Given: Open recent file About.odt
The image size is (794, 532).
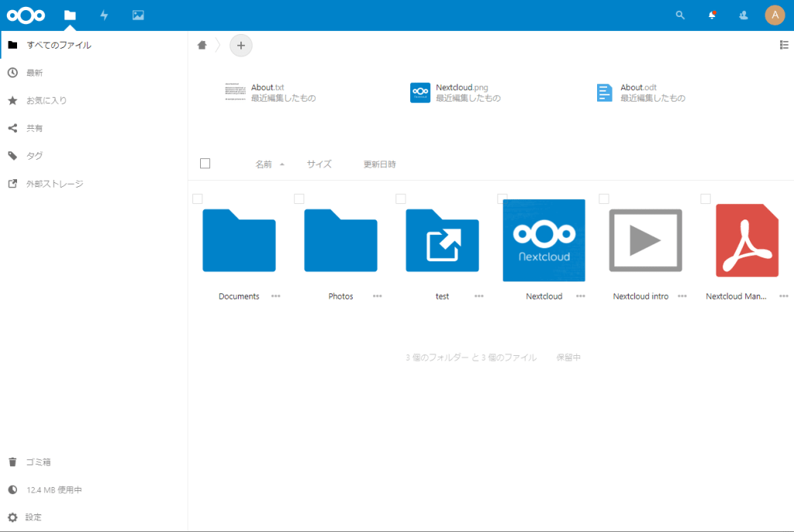Looking at the screenshot, I should [641, 93].
